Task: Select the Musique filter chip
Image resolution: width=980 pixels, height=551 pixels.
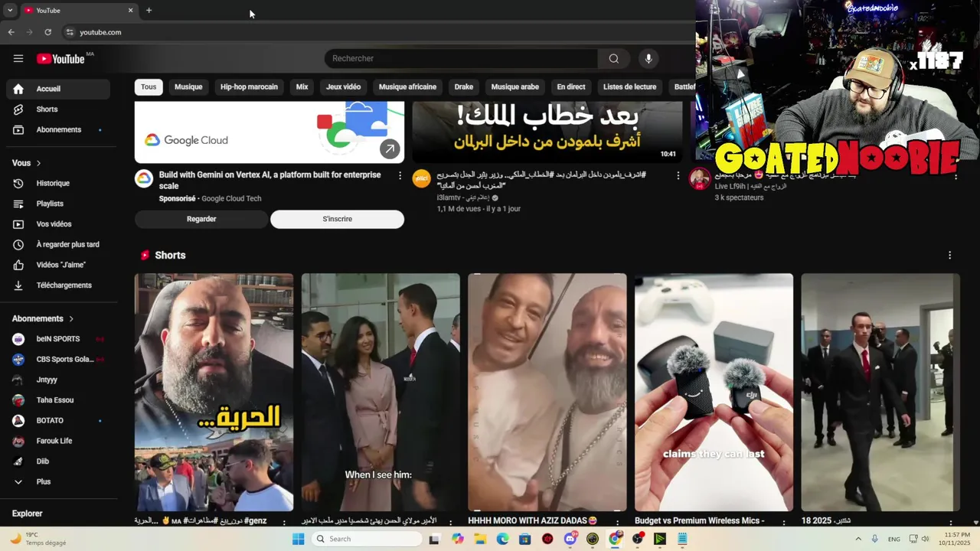Action: pyautogui.click(x=188, y=87)
